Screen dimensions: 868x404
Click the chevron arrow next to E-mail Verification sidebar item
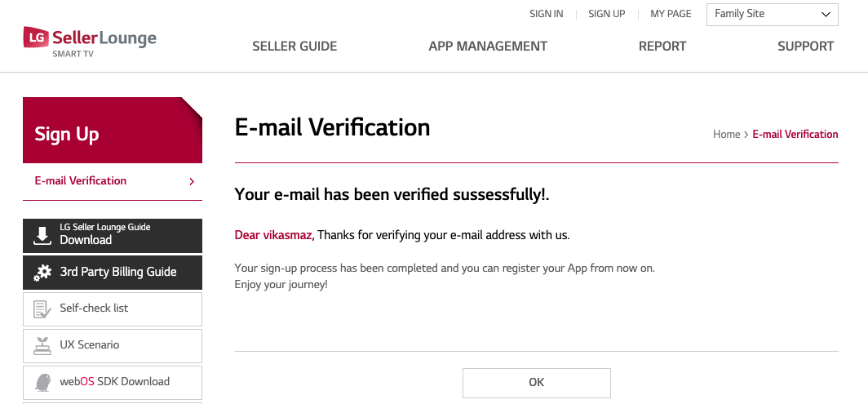(192, 181)
